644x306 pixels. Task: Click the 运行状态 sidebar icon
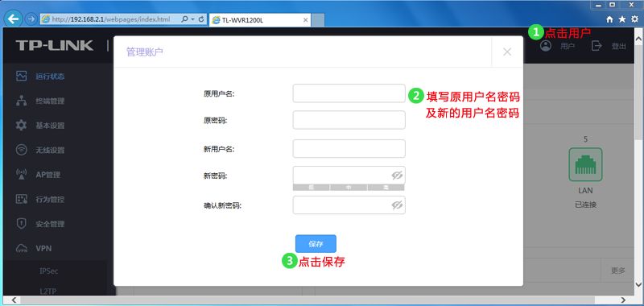(x=22, y=76)
